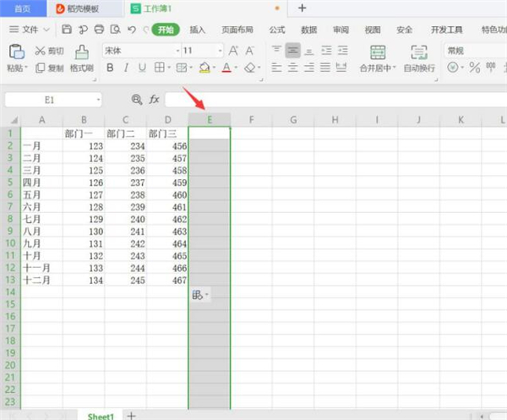507x420 pixels.
Task: Click the font color A swatch
Action: pyautogui.click(x=226, y=68)
